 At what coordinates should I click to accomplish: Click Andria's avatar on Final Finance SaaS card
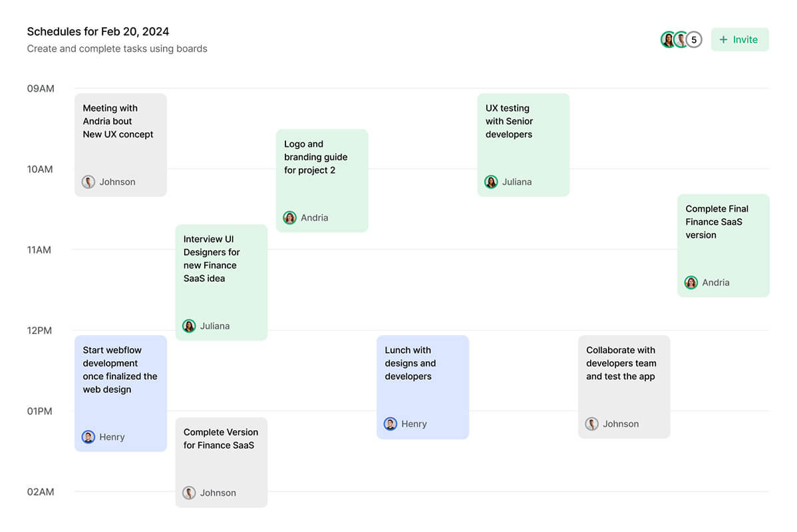tap(691, 283)
